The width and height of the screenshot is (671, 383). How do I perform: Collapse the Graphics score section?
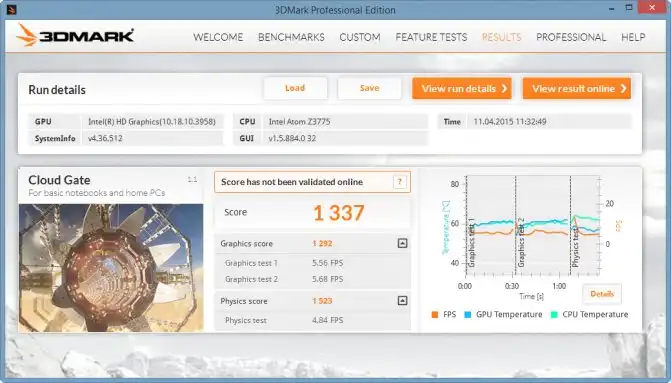tap(402, 243)
